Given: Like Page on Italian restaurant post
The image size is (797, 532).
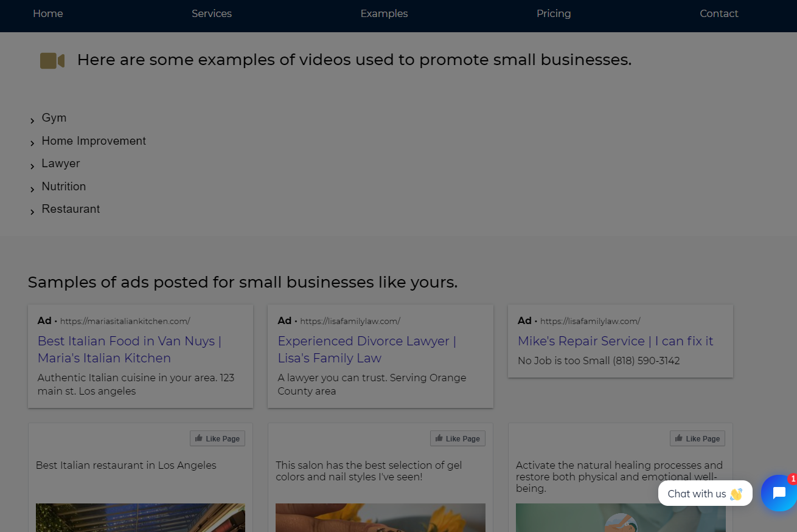Looking at the screenshot, I should pyautogui.click(x=217, y=438).
